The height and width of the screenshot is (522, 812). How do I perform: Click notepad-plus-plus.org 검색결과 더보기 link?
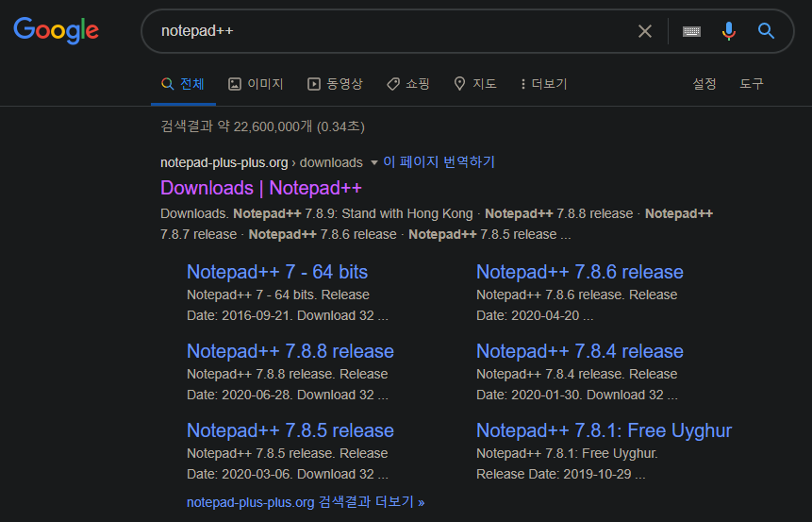point(306,502)
